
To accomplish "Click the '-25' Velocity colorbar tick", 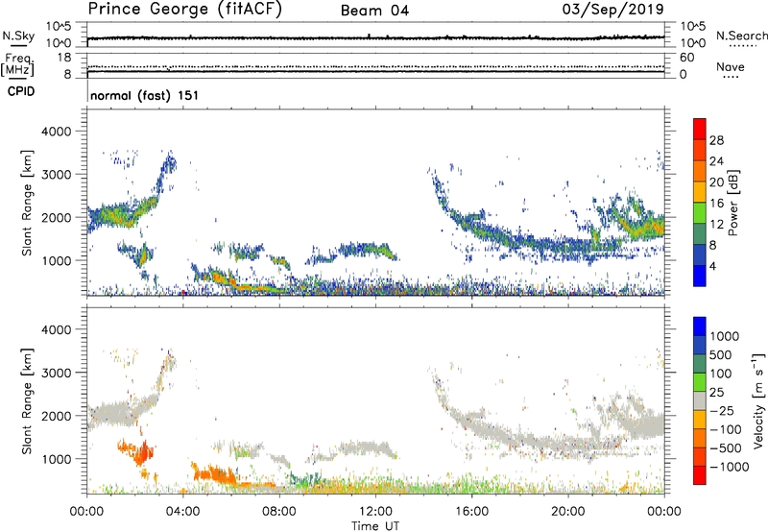I will [x=722, y=411].
